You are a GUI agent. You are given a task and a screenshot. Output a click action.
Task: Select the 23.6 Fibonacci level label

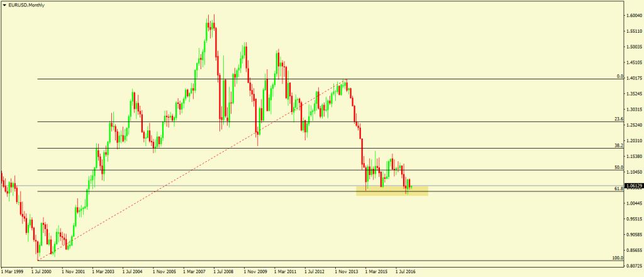(618, 119)
